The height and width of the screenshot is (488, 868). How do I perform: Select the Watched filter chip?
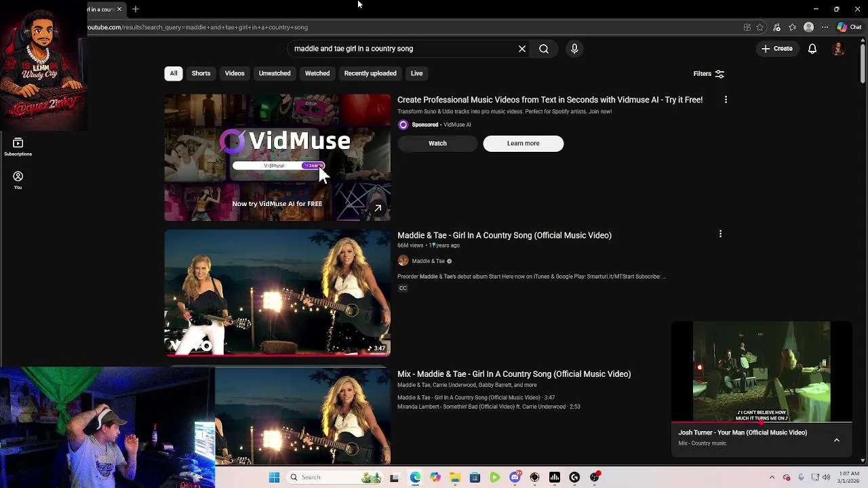(317, 73)
